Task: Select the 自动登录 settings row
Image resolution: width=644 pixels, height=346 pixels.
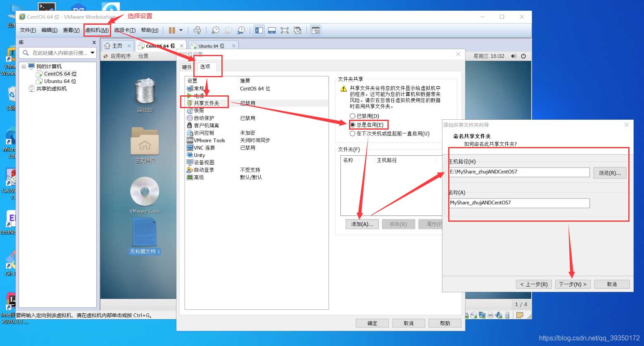Action: tap(256, 170)
